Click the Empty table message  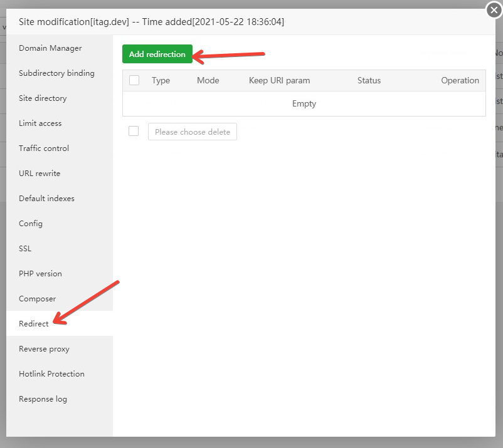[304, 103]
